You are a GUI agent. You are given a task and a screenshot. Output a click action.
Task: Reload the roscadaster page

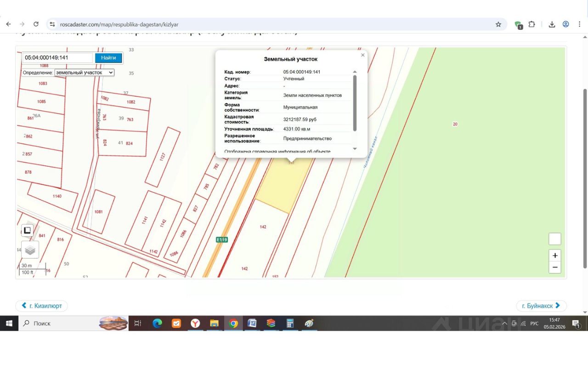(x=36, y=24)
